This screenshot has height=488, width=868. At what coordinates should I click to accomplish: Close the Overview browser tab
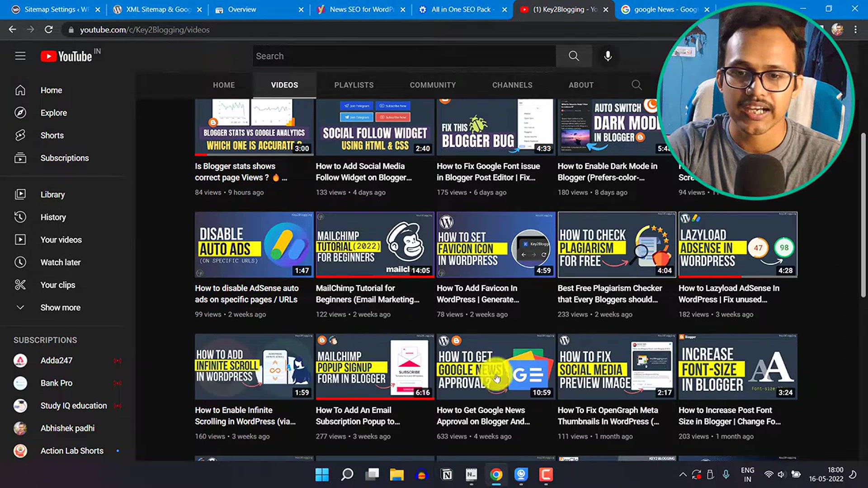pyautogui.click(x=301, y=9)
